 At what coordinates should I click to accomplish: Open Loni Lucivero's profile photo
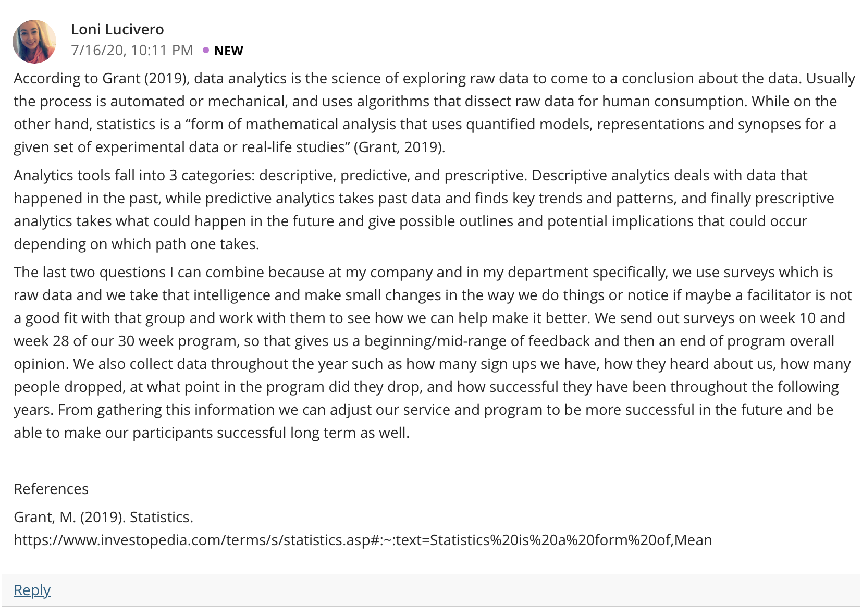pyautogui.click(x=34, y=42)
